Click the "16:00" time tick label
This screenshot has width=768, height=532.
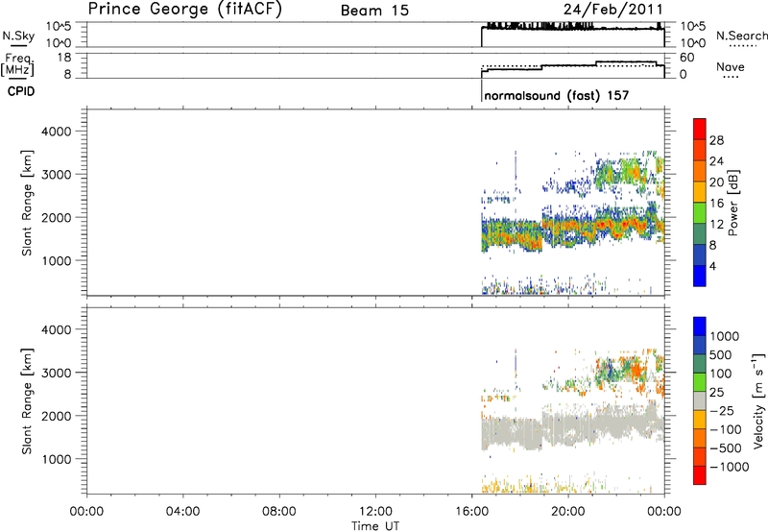coord(471,512)
